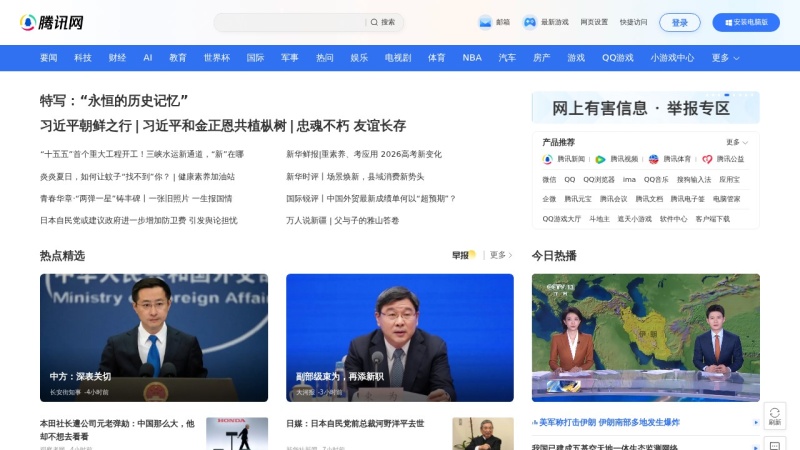Open the 娱乐 channel
This screenshot has height=450, width=800.
pos(359,58)
